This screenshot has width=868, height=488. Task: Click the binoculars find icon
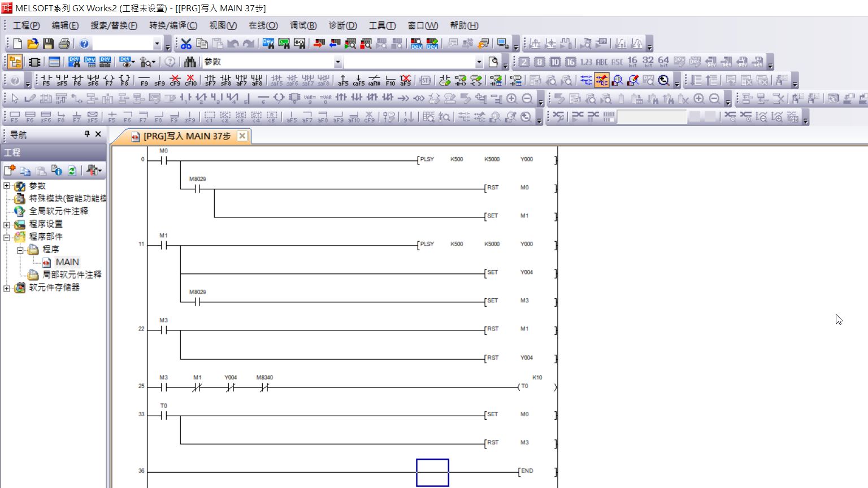(190, 62)
